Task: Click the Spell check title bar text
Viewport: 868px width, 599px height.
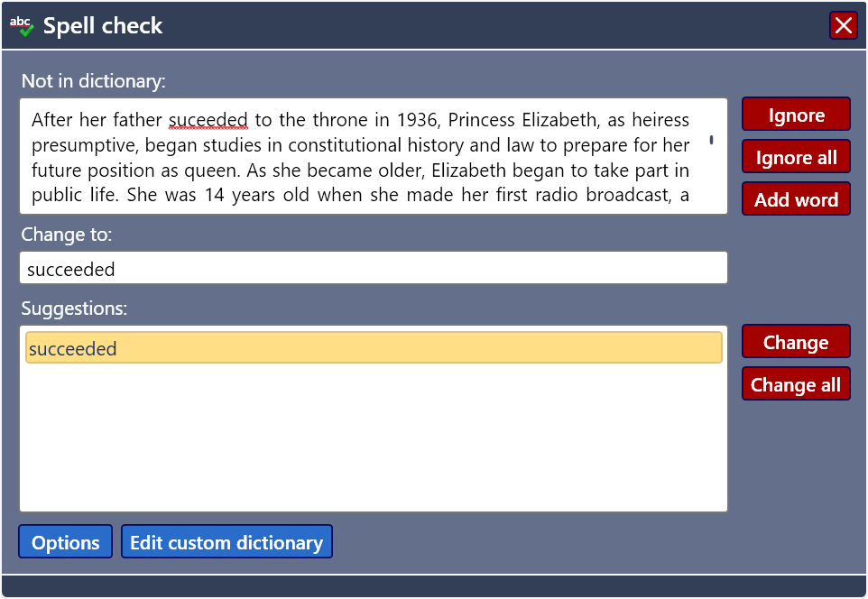Action: [x=103, y=25]
